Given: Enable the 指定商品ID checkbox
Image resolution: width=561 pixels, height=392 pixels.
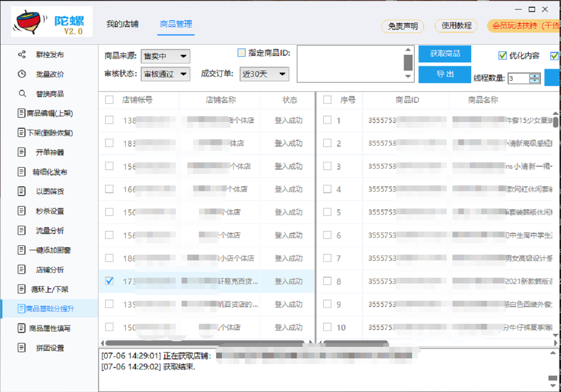Looking at the screenshot, I should click(x=242, y=53).
